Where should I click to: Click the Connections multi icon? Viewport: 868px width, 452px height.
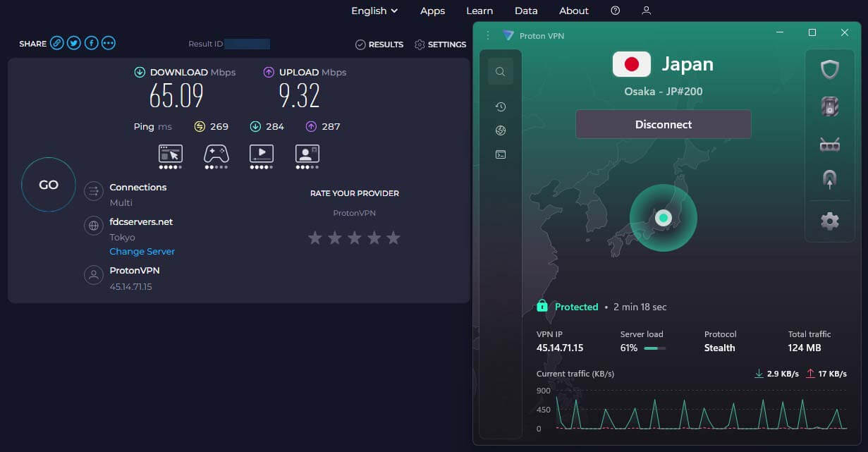coord(94,191)
